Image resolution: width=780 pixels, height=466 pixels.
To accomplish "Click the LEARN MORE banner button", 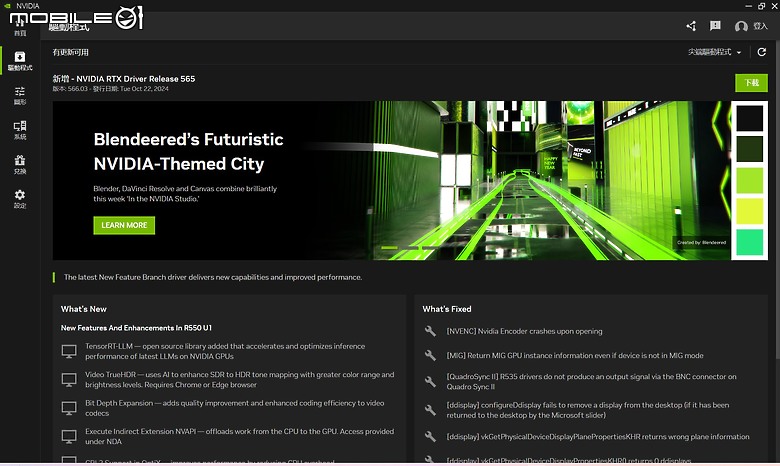I will pyautogui.click(x=124, y=225).
